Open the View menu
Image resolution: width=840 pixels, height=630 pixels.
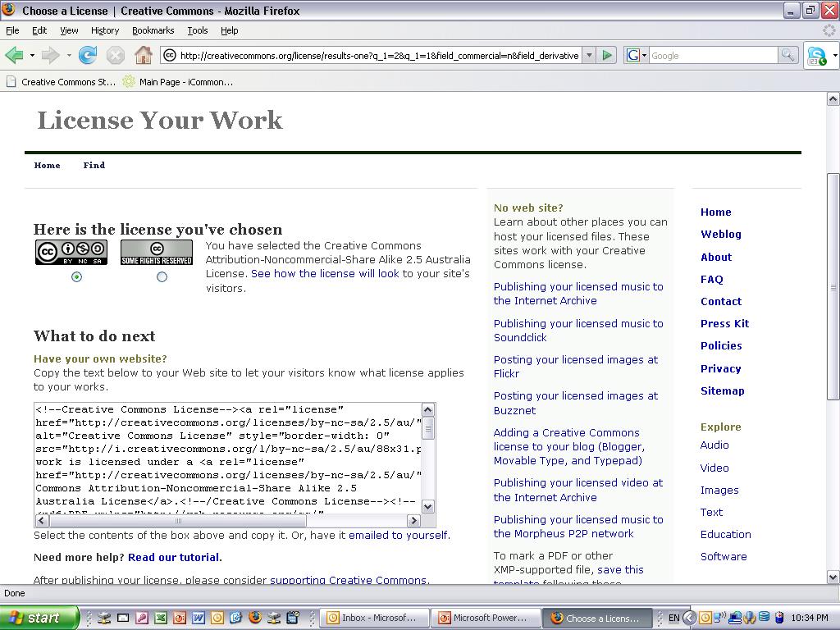(69, 30)
